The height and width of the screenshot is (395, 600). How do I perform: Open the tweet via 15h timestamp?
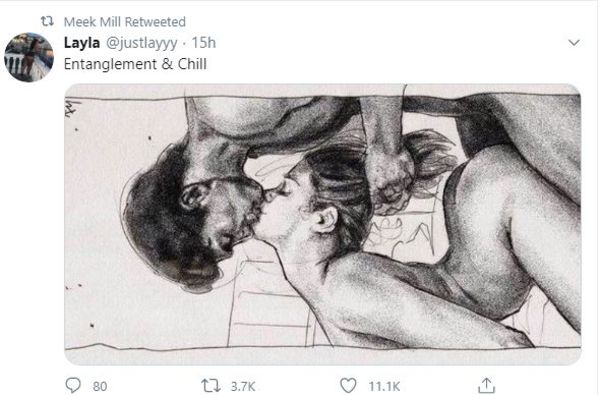coord(204,42)
